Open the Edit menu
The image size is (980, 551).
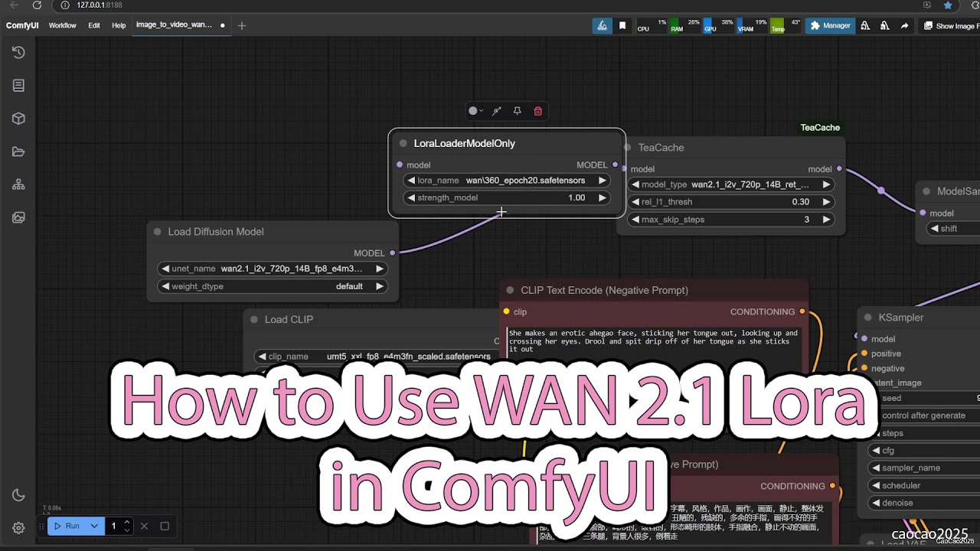pyautogui.click(x=94, y=25)
